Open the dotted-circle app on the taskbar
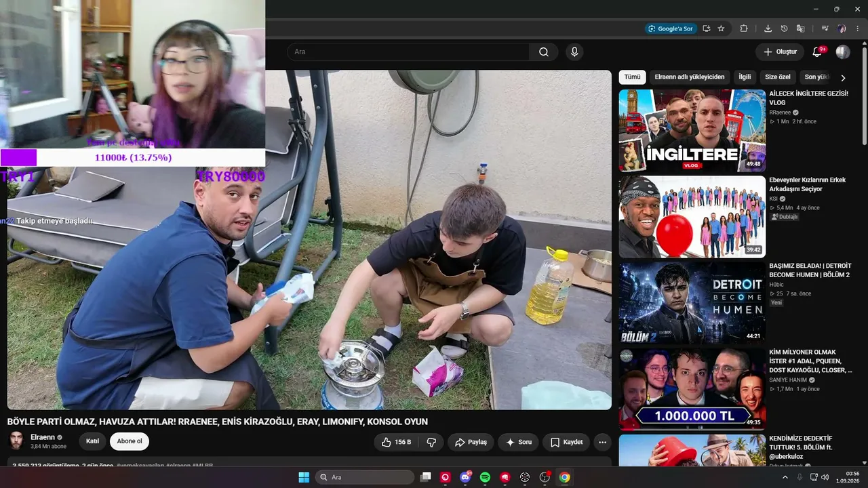 coord(525,477)
